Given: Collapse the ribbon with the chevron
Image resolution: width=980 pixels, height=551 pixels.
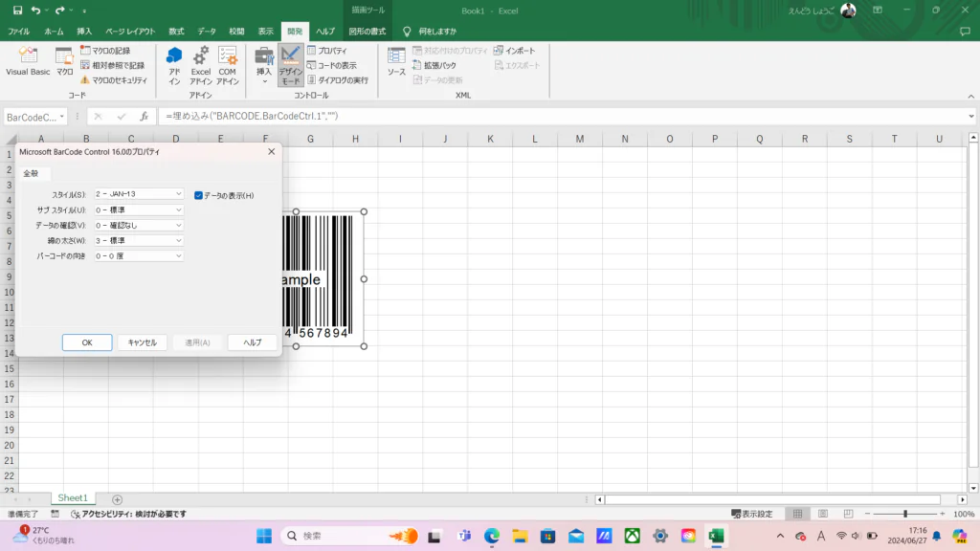Looking at the screenshot, I should pyautogui.click(x=970, y=97).
